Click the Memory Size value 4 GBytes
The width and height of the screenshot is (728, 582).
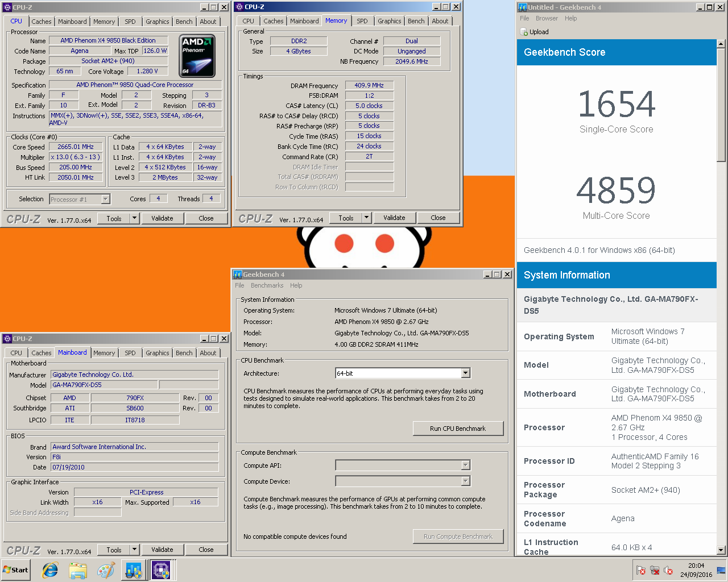pos(299,51)
